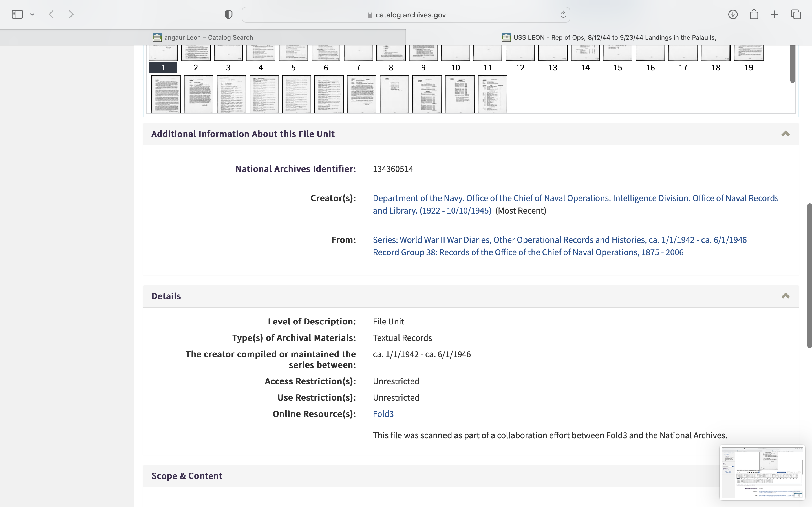This screenshot has height=507, width=812.
Task: Click the privacy shield icon
Action: (x=228, y=14)
